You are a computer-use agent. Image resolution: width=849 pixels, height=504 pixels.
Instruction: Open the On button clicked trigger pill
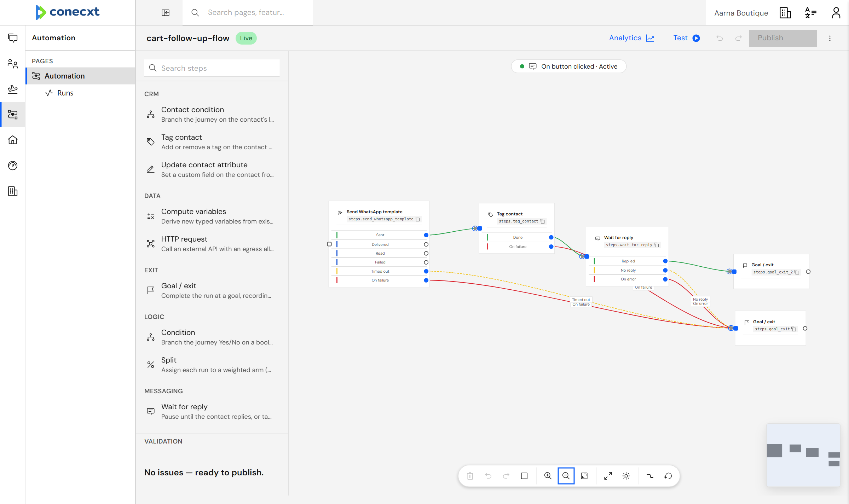pos(568,66)
